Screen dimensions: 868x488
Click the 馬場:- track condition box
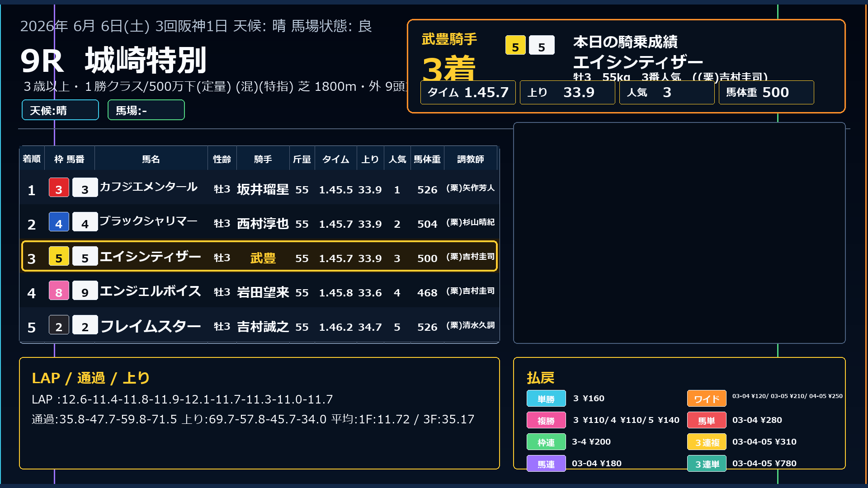(x=146, y=110)
